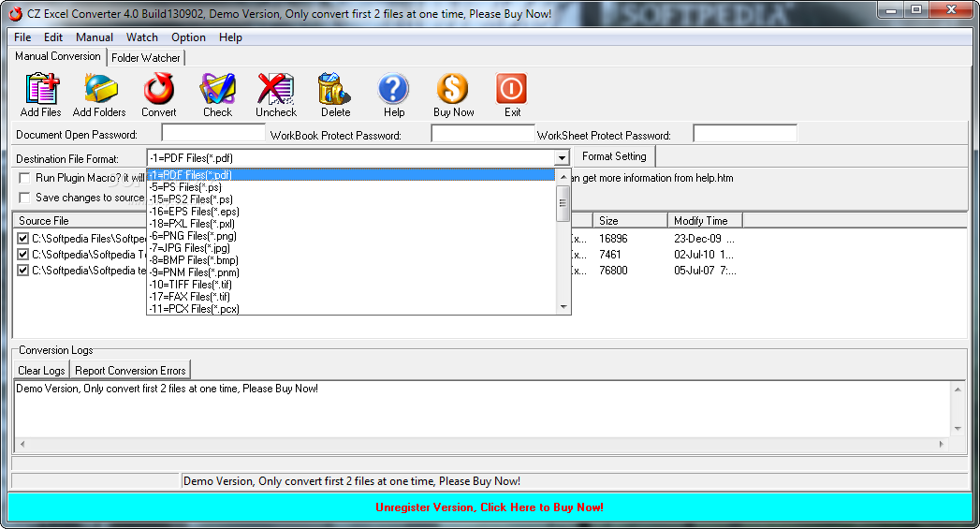Switch to the Manual Conversion tab
This screenshot has height=529, width=980.
click(x=57, y=56)
